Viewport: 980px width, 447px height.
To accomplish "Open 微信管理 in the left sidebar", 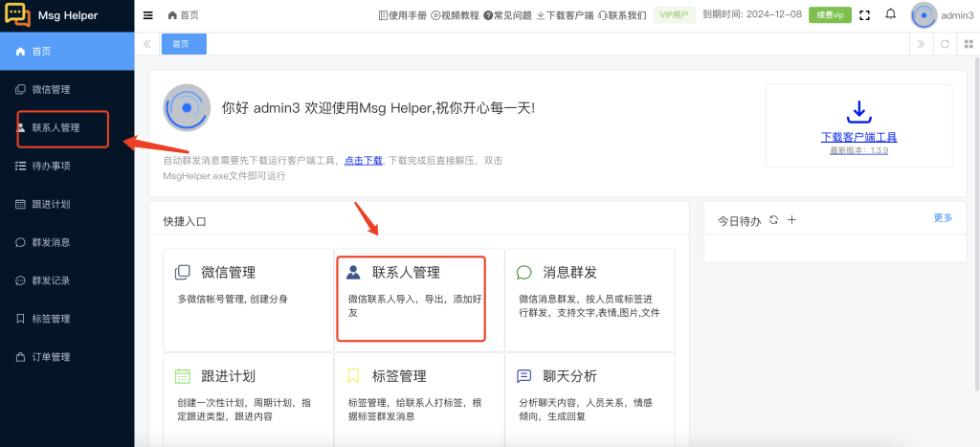I will [x=52, y=89].
